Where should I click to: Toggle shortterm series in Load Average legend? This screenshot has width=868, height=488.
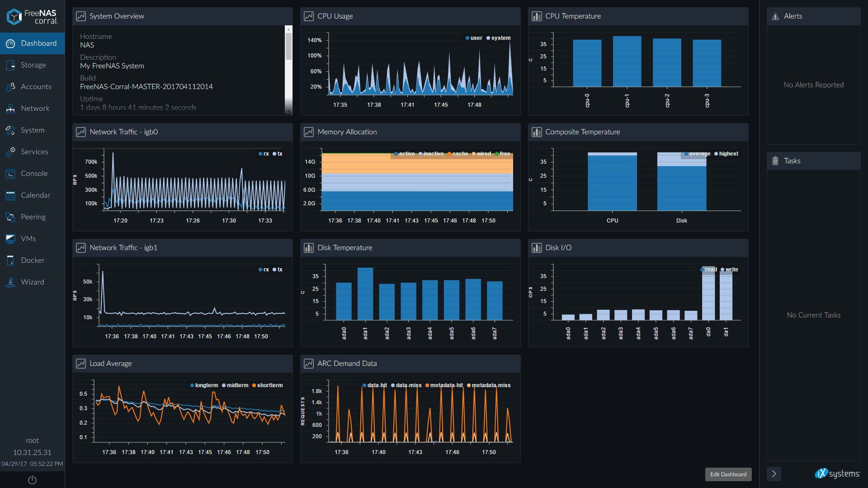click(267, 385)
